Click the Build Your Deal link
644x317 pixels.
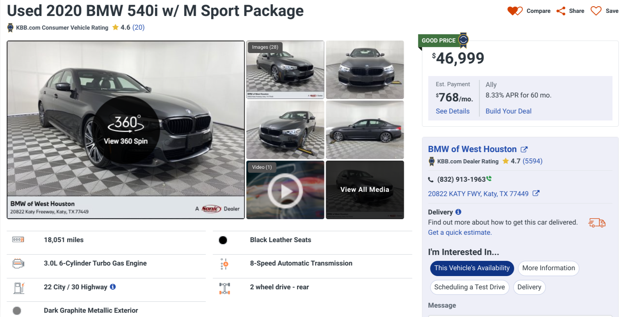[509, 111]
